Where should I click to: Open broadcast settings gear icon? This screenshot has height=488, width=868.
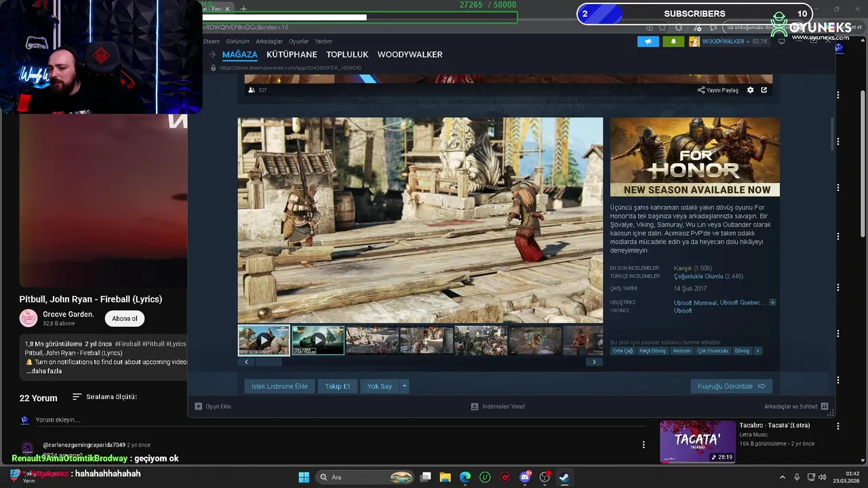[x=750, y=90]
